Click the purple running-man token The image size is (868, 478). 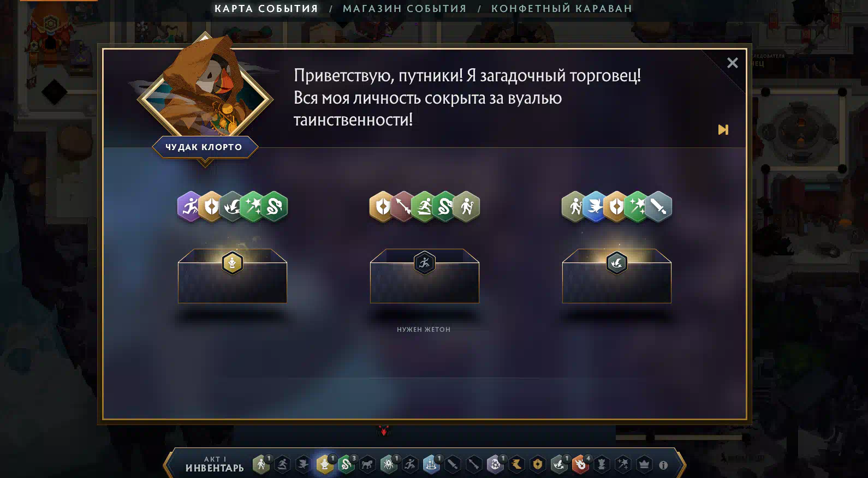(189, 206)
